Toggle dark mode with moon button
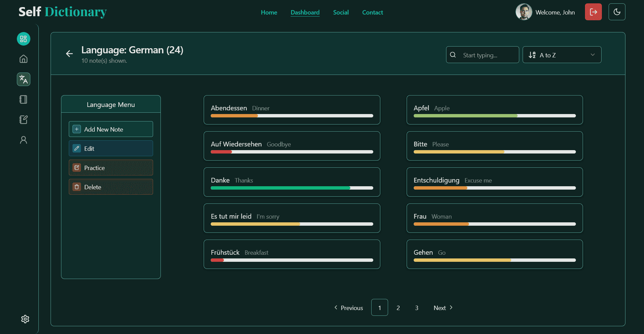Screen dimensions: 644x334 coord(617,12)
